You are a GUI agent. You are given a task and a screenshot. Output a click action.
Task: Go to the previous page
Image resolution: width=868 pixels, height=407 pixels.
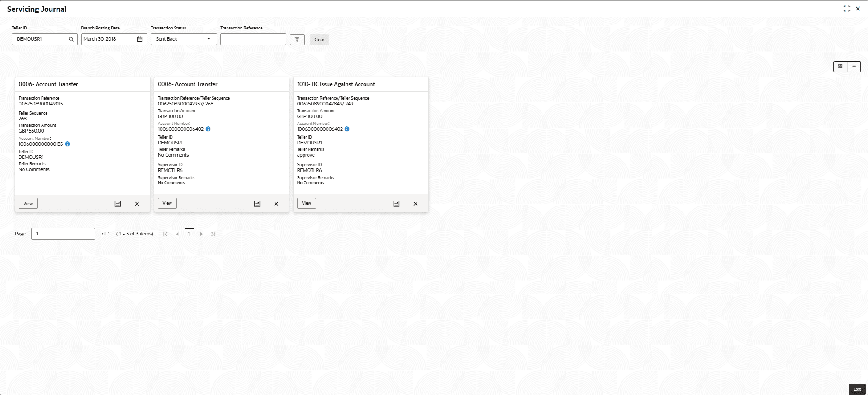pyautogui.click(x=177, y=234)
